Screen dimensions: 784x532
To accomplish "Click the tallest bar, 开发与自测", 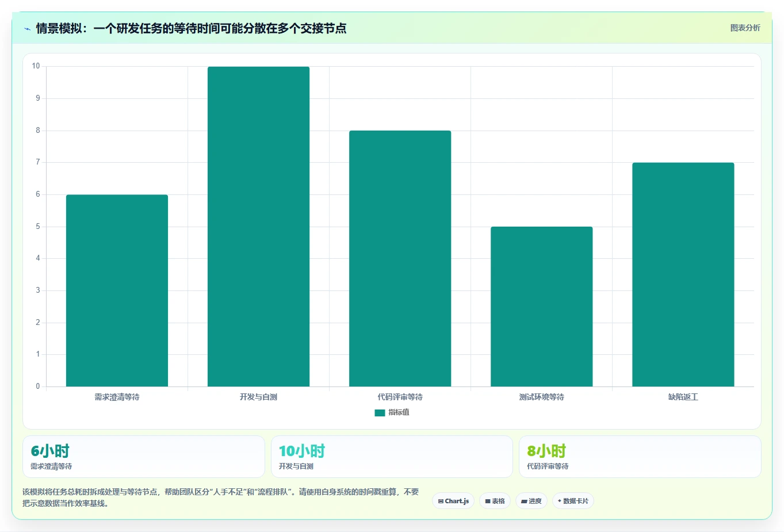I will (258, 227).
